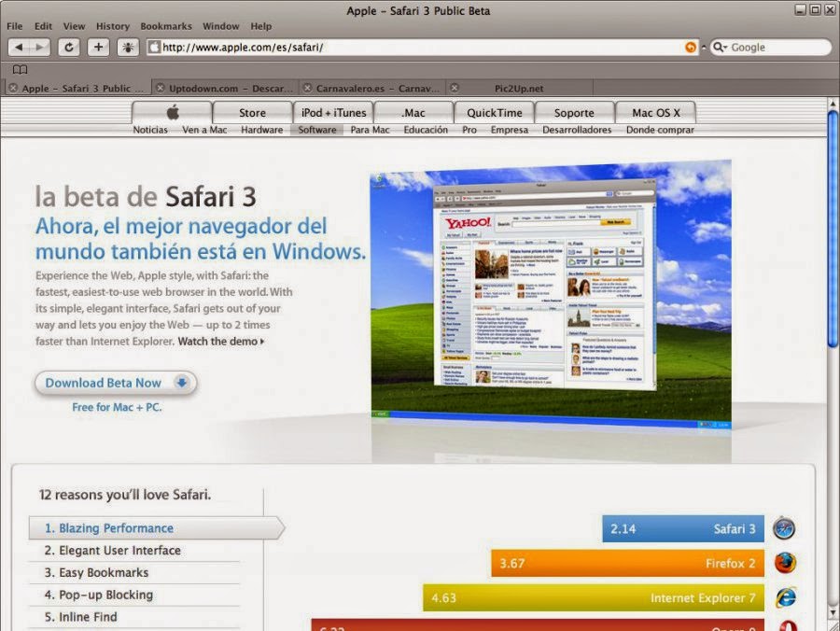Open the Educación link

coord(426,130)
